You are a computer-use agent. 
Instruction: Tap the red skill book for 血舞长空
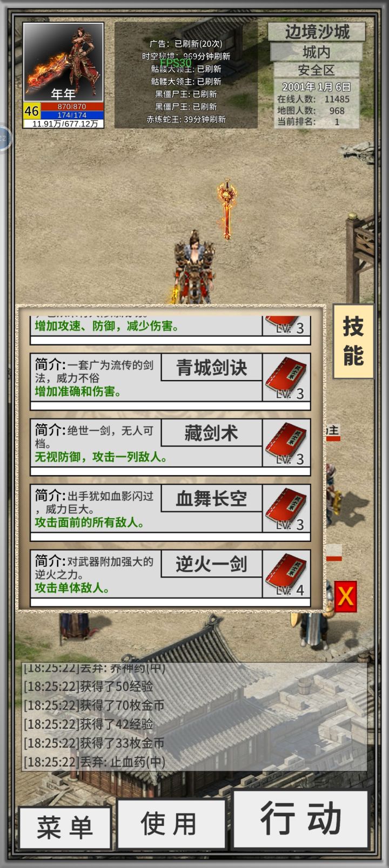[x=286, y=508]
